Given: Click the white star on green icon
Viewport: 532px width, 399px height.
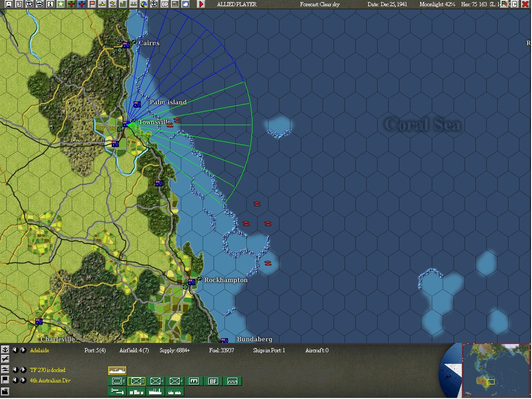Looking at the screenshot, I should (x=61, y=4).
